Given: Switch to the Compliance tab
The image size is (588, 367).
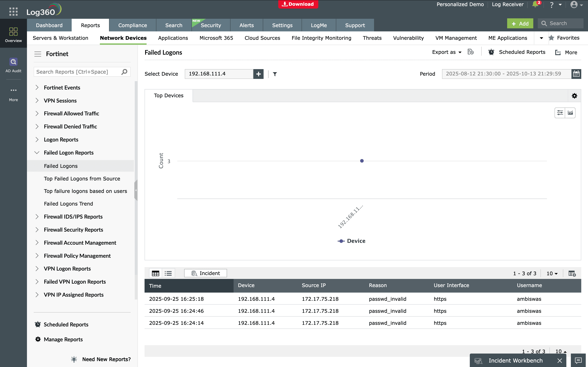Looking at the screenshot, I should (x=133, y=25).
